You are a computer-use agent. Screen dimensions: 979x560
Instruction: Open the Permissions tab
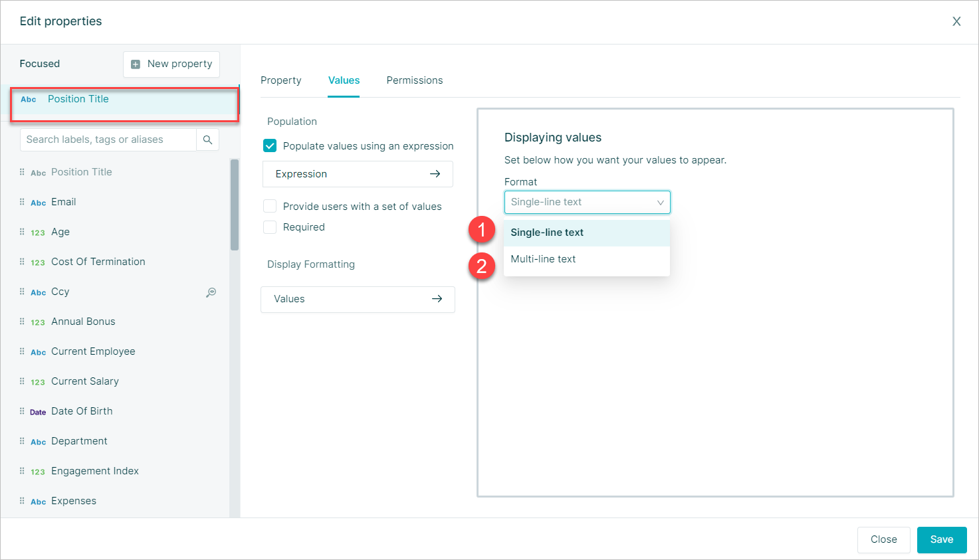coord(415,80)
